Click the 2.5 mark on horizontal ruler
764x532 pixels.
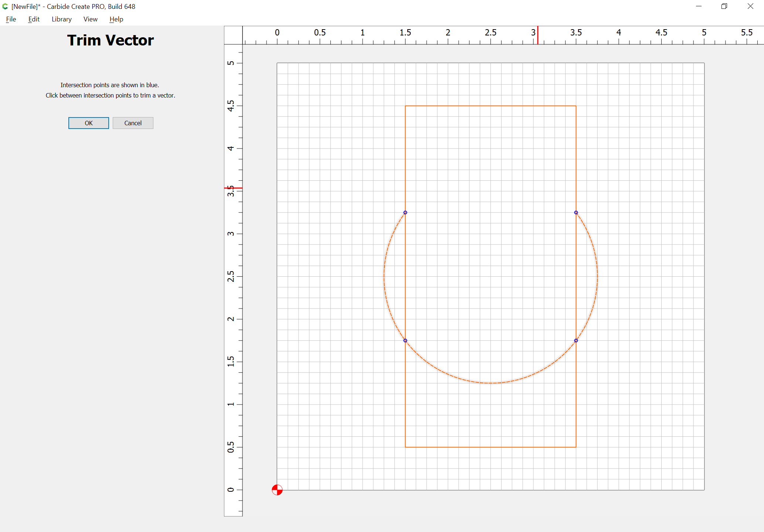pos(490,33)
